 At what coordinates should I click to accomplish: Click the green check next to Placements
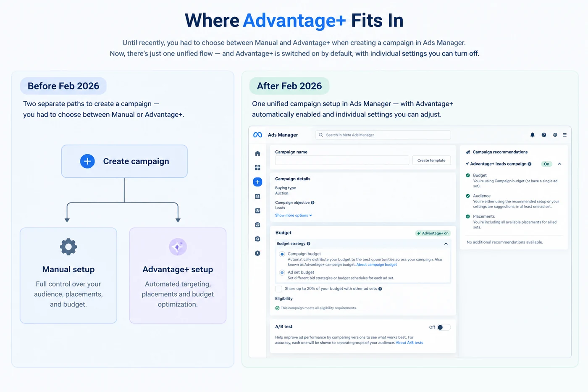pos(468,216)
